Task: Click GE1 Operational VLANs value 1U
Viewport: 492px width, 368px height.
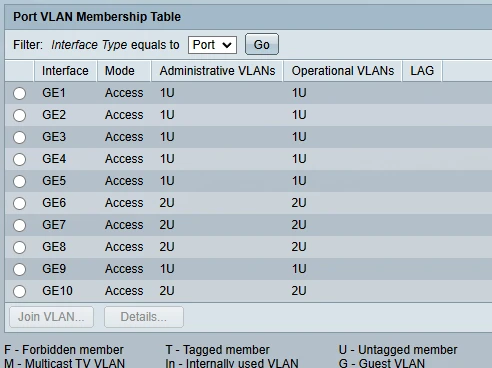Action: point(299,93)
